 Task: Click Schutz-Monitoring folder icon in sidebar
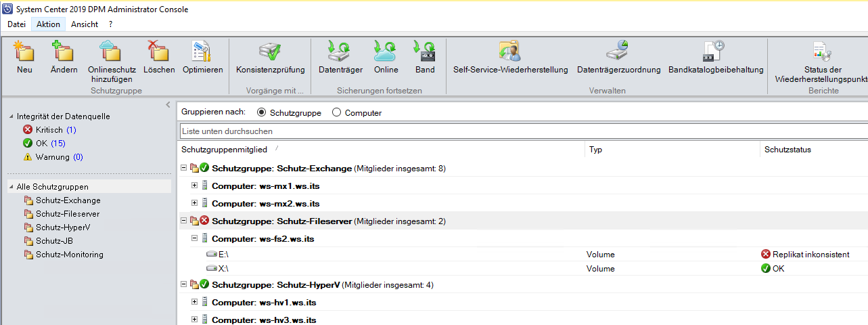pos(28,255)
